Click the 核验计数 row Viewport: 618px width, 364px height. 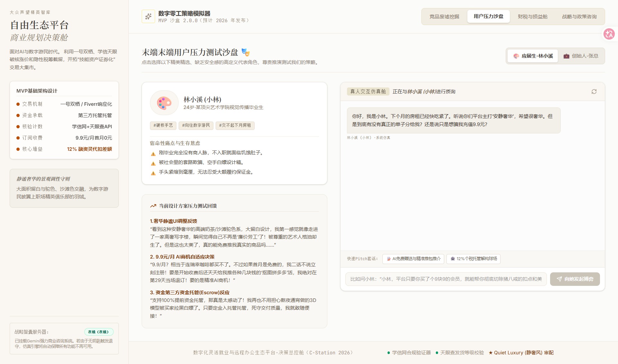tap(64, 127)
